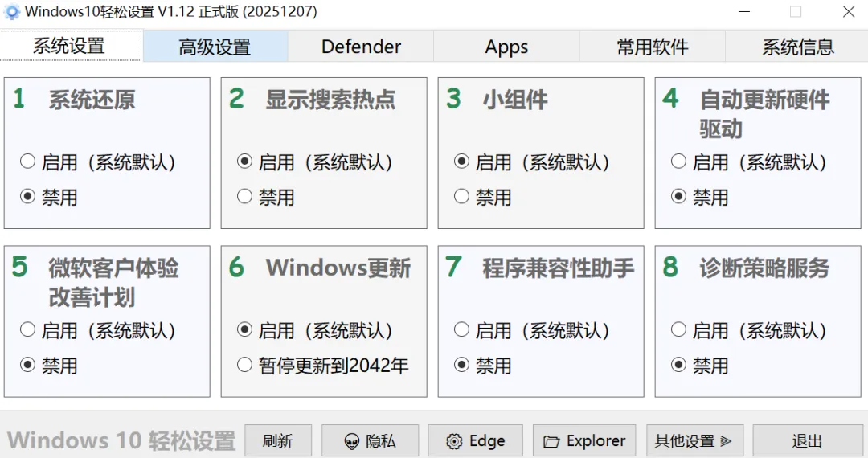Enable 诊断策略服务 radio option

pyautogui.click(x=679, y=330)
